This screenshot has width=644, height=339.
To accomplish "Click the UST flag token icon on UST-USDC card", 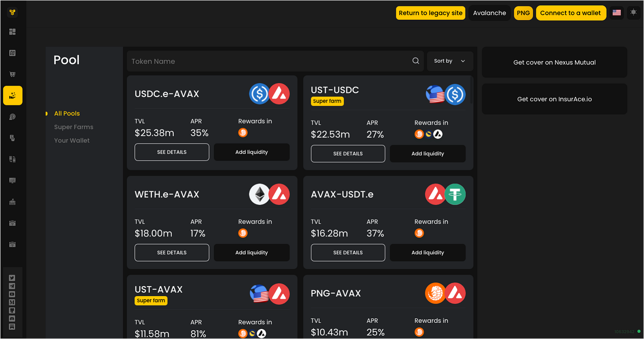I will tap(435, 94).
